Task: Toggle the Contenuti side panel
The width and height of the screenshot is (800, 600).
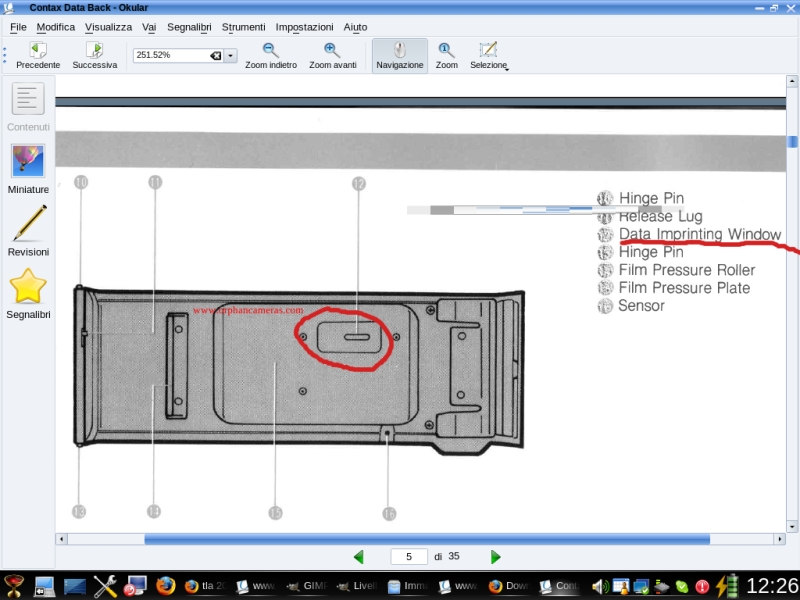Action: coord(28,106)
